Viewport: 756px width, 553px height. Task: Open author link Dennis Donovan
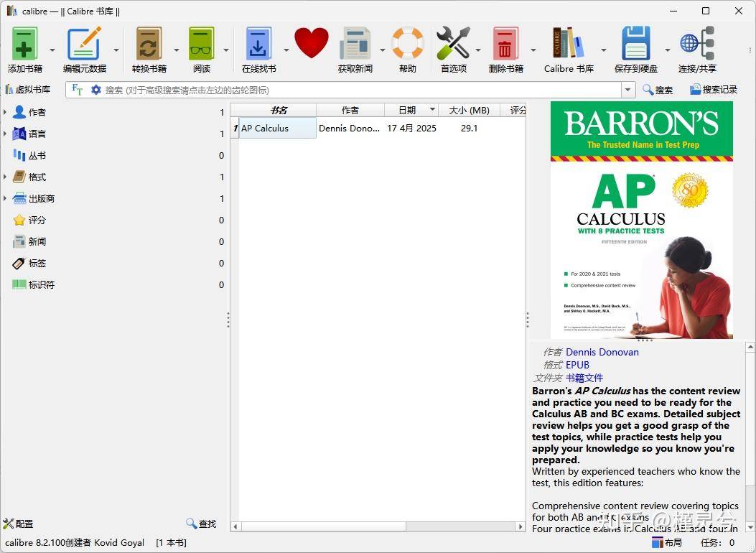click(602, 352)
